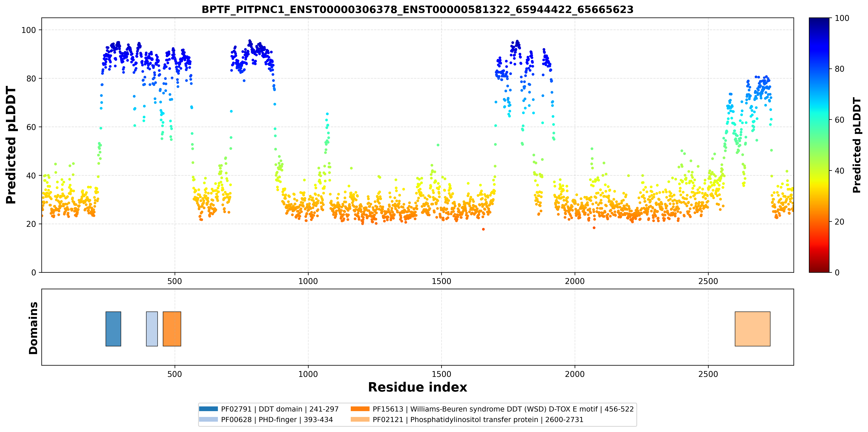Screen dimensions: 868x432
Task: Click the light blue PHD-finger domain box
Action: (152, 329)
